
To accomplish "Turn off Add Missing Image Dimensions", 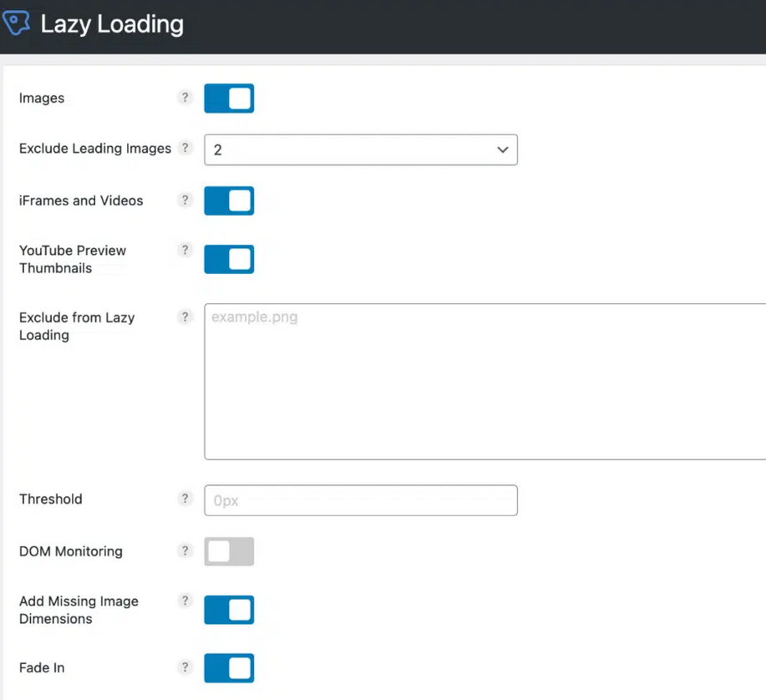I will (x=229, y=610).
